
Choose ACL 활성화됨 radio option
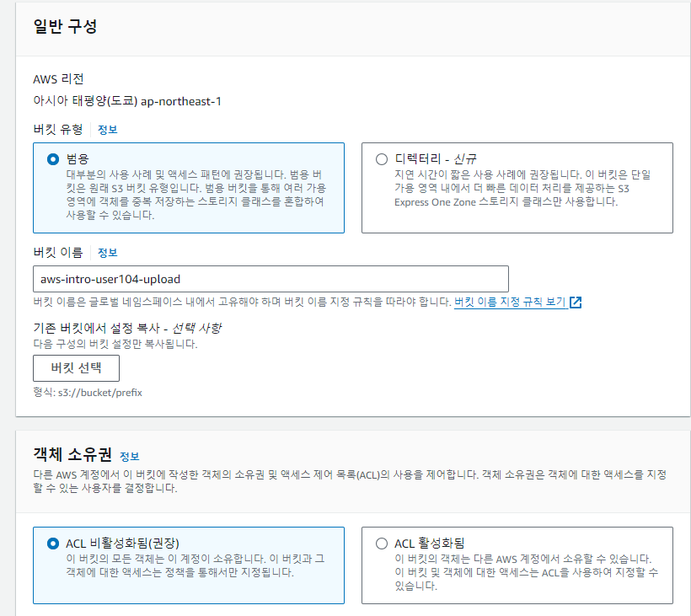click(382, 544)
